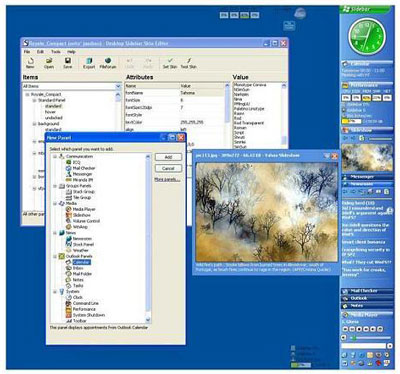Collapse Royale_Compact root tree node
The image size is (400, 374).
click(27, 94)
